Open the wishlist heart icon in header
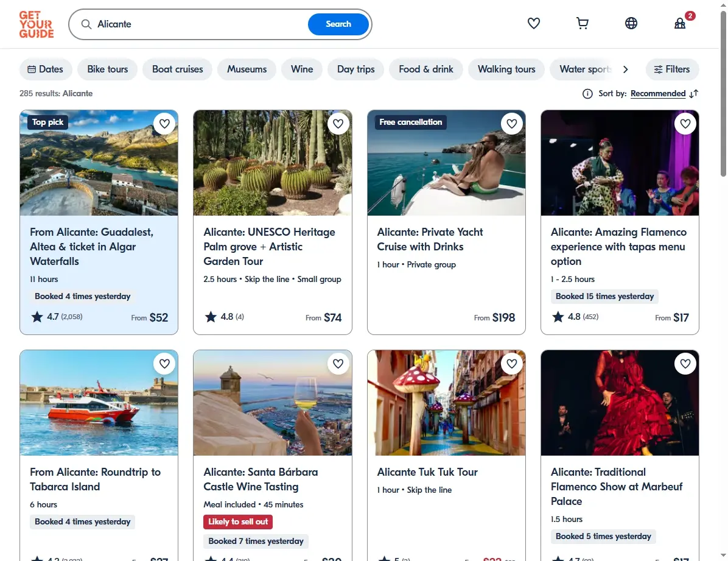Screen dimensions: 728x561 coord(533,23)
